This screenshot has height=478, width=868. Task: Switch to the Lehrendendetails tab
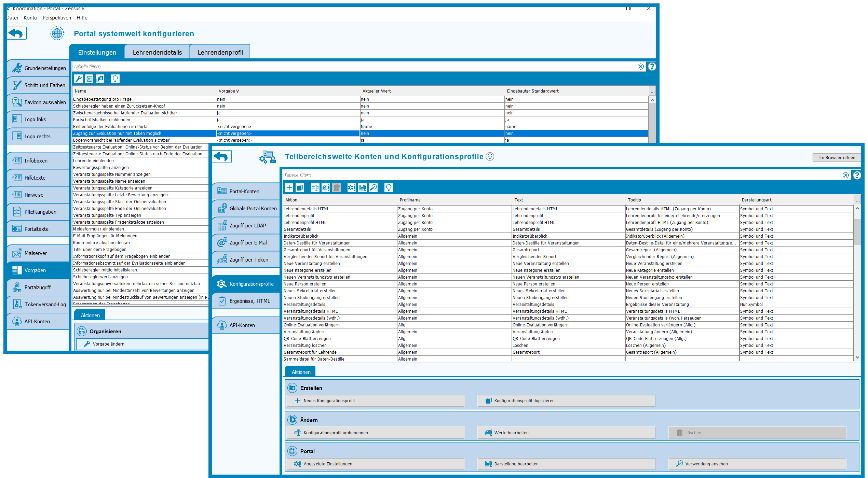pos(157,52)
